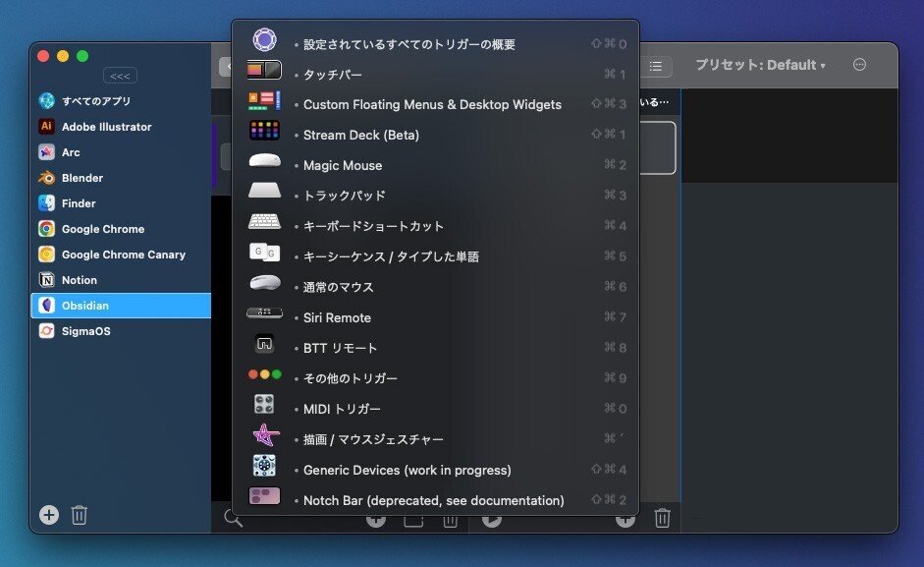The width and height of the screenshot is (924, 567).
Task: Choose Notch Bar (deprecated) menu item
Action: point(435,500)
